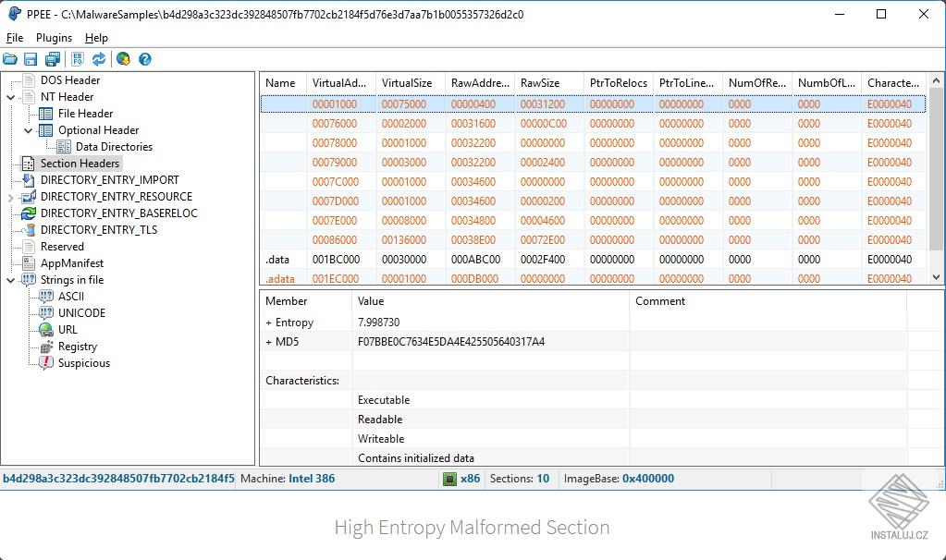Viewport: 946px width, 560px height.
Task: Click the Reserved document icon
Action: (x=29, y=247)
